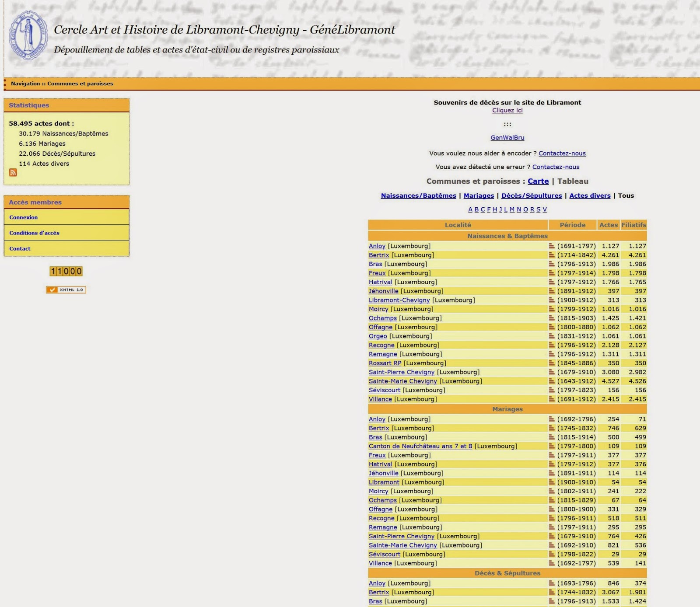Click the stats icon for Anloy Naissances row
The width and height of the screenshot is (700, 607).
tap(551, 246)
